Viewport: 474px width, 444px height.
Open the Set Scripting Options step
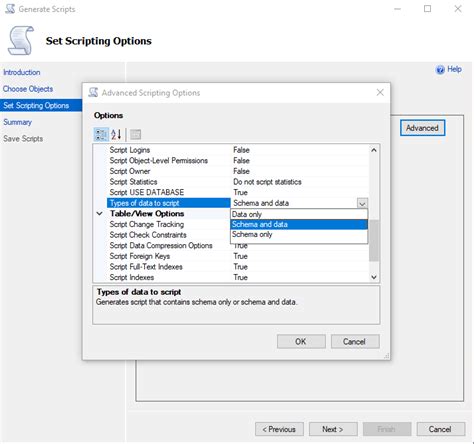tap(41, 105)
